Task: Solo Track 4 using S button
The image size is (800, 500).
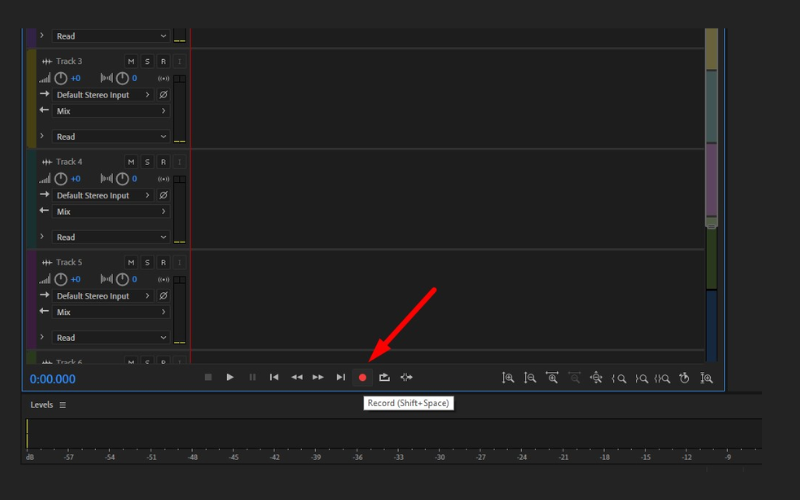Action: tap(147, 162)
